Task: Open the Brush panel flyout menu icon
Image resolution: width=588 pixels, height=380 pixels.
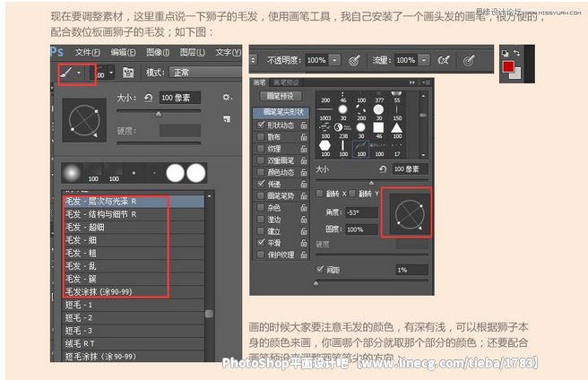Action: point(426,82)
